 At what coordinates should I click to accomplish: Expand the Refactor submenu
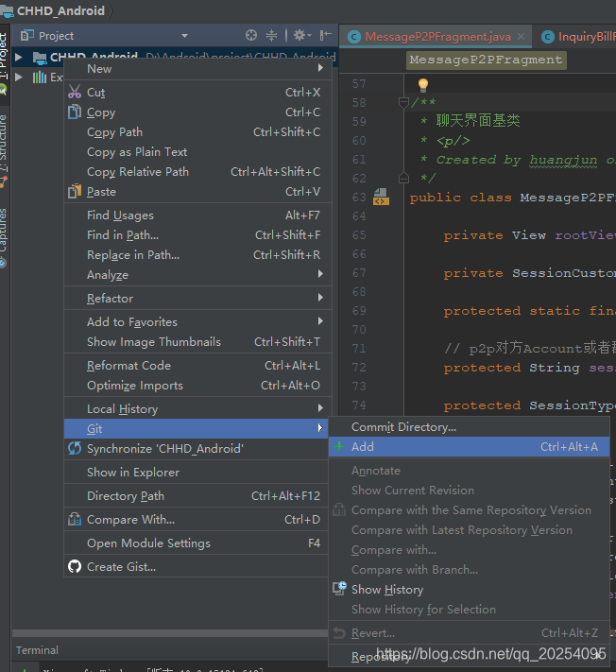tap(197, 298)
